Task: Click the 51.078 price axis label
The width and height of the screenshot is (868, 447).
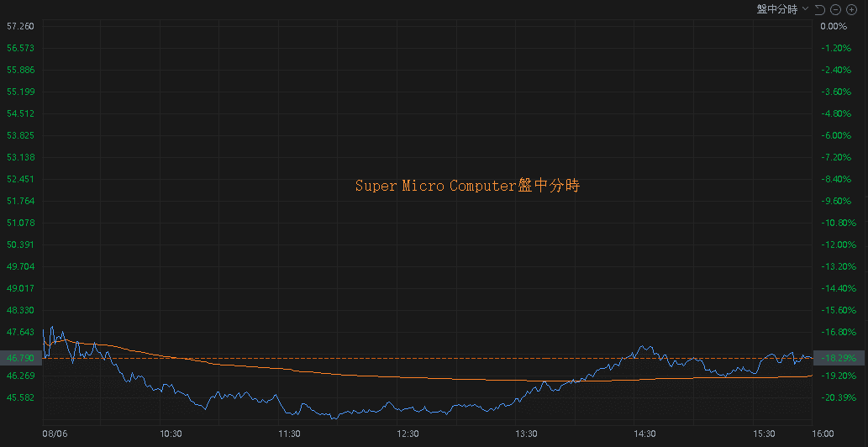Action: click(x=20, y=223)
